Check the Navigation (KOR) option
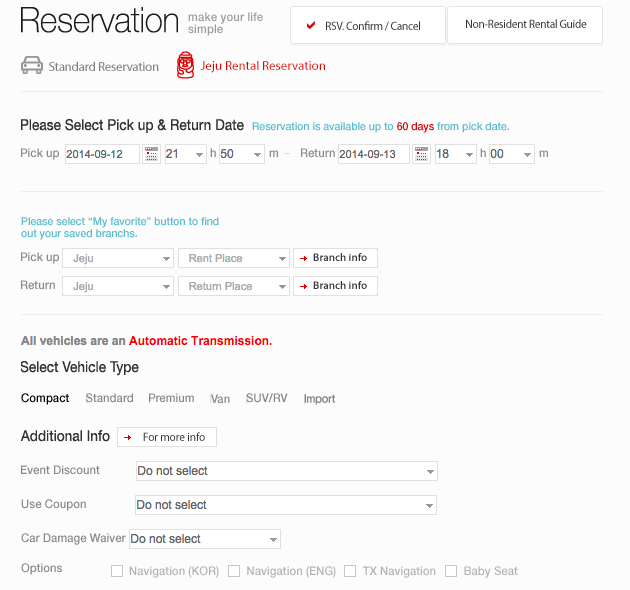630x590 pixels. 117,571
